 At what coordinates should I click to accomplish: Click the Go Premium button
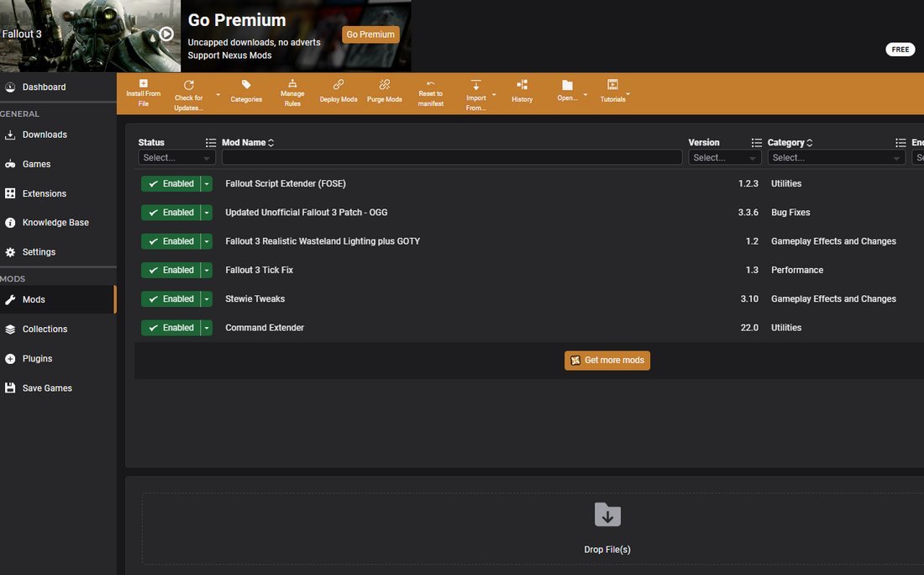pyautogui.click(x=370, y=34)
